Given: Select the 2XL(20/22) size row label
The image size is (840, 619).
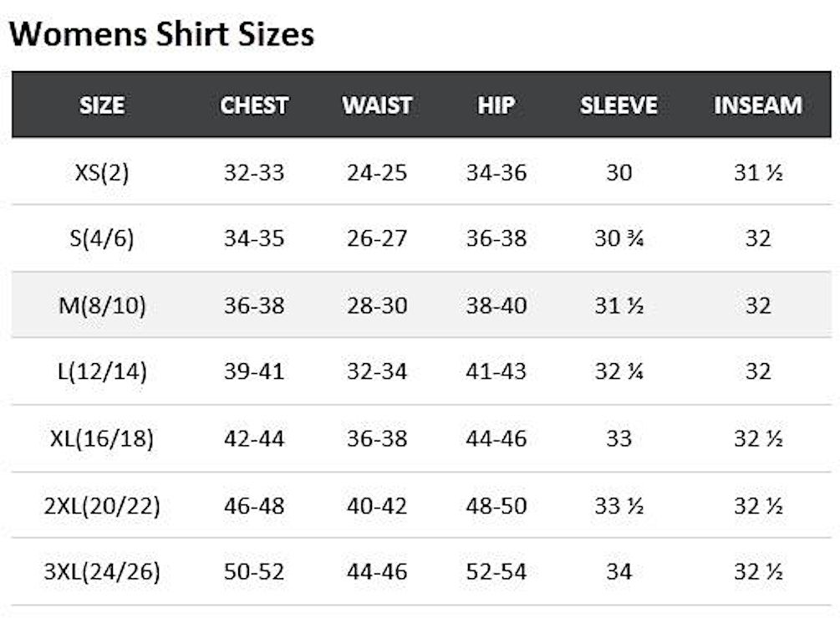Looking at the screenshot, I should pyautogui.click(x=102, y=506).
